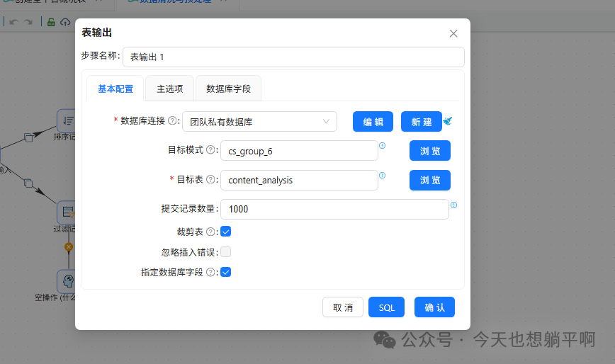Uncheck the 裁剪表 checkbox
The width and height of the screenshot is (615, 364).
point(225,232)
